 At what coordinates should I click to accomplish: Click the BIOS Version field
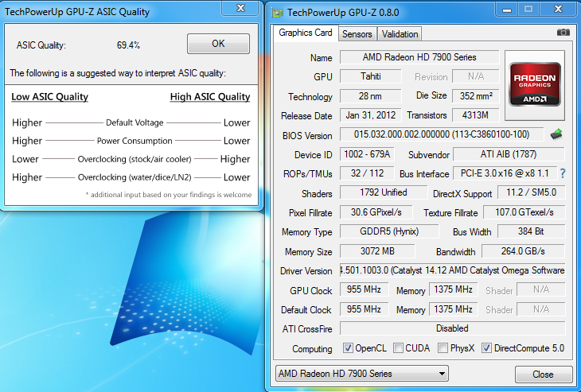click(x=442, y=134)
